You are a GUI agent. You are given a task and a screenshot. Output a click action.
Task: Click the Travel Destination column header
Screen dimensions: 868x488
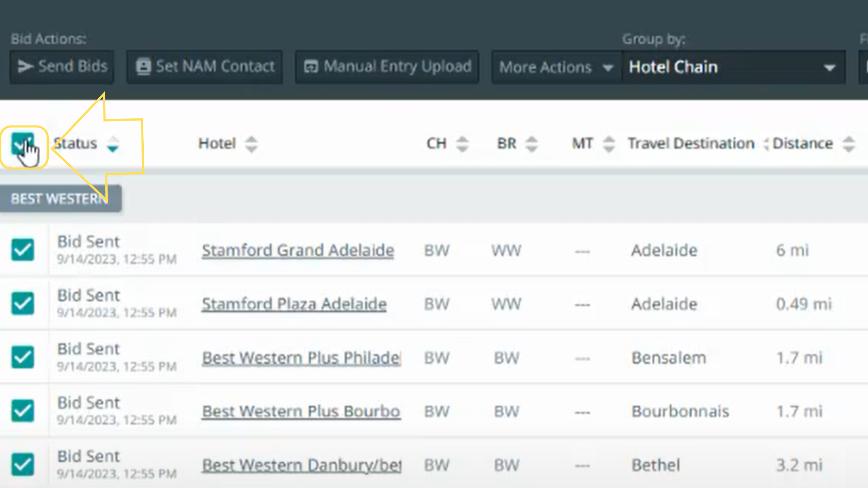[x=690, y=144]
